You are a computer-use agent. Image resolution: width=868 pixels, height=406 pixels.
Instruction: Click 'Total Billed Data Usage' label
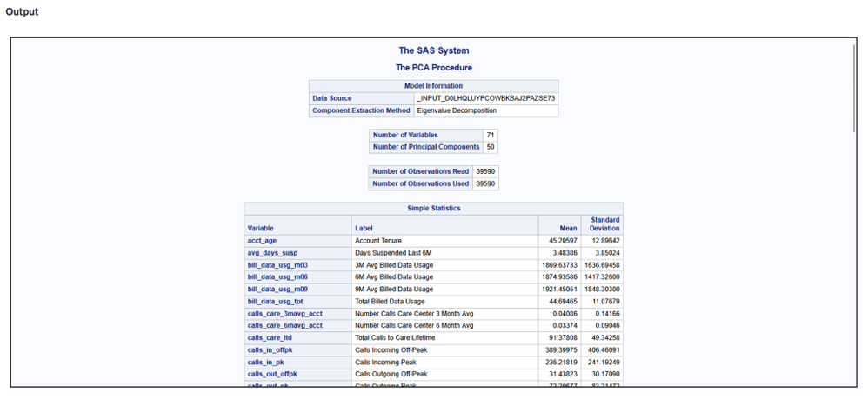point(390,302)
